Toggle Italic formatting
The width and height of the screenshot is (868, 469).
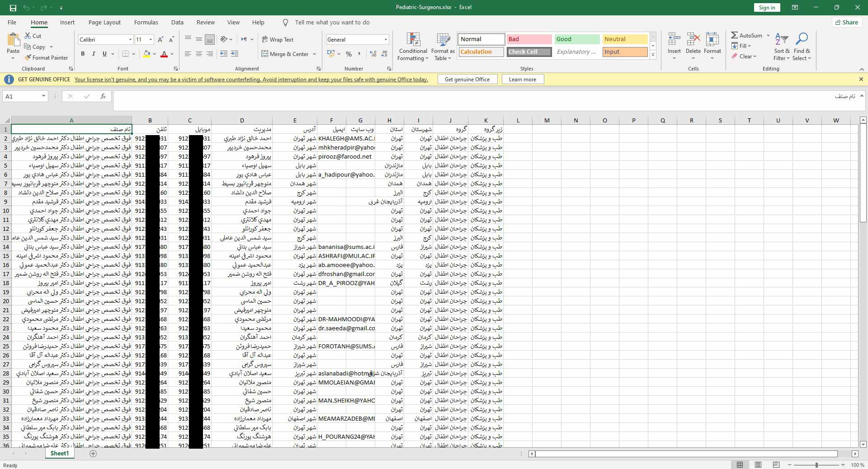tap(94, 54)
